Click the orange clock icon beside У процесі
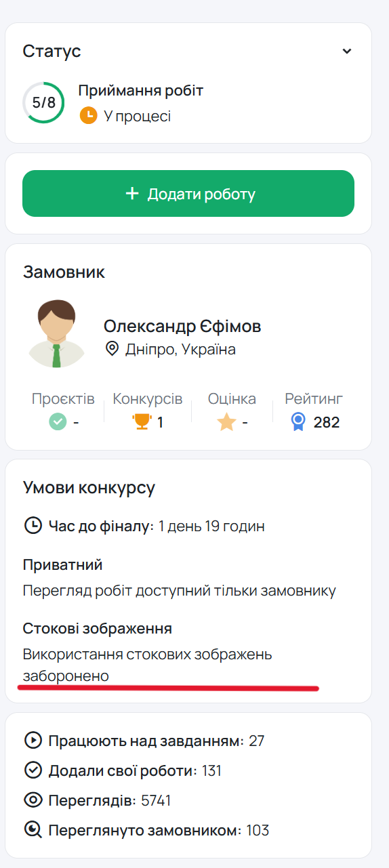This screenshot has height=868, width=389. [88, 116]
